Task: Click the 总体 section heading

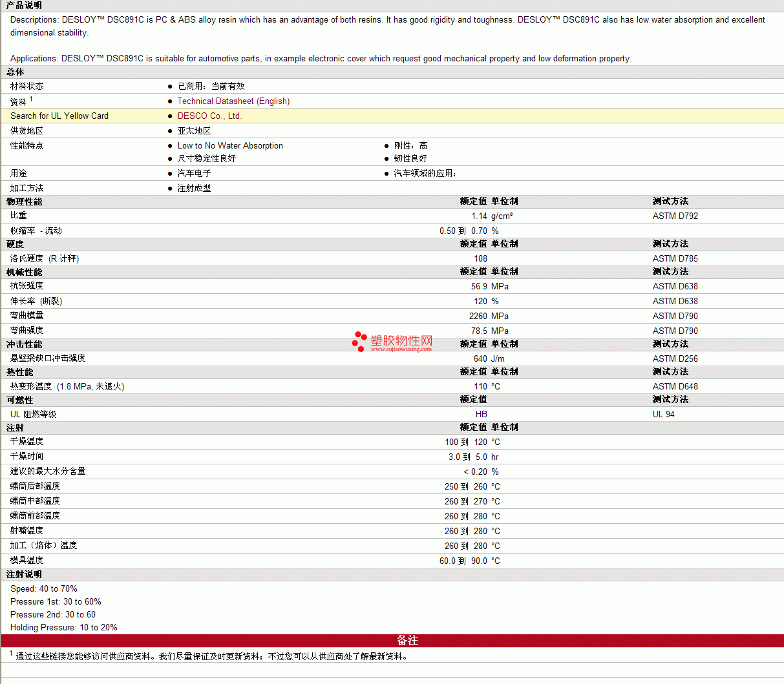Action: coord(16,72)
